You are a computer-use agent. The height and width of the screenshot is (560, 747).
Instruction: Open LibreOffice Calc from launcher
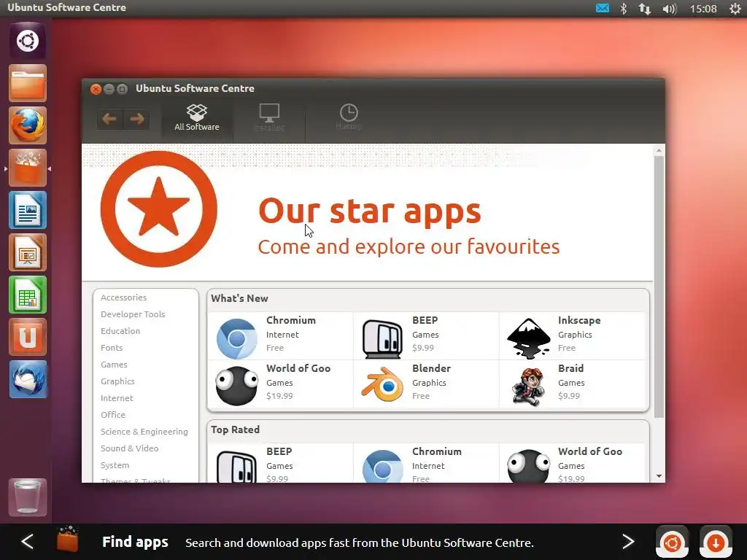pos(28,295)
